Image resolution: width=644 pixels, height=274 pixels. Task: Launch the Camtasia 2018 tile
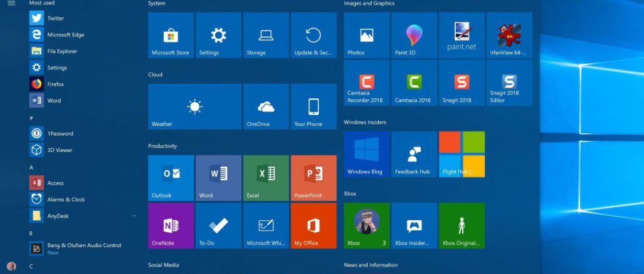(415, 83)
